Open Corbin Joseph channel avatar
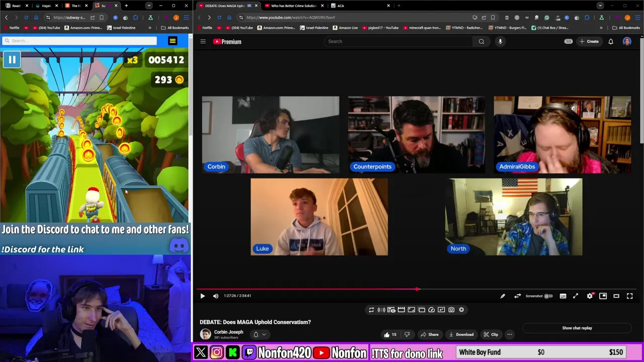The width and height of the screenshot is (644, 362). tap(205, 334)
